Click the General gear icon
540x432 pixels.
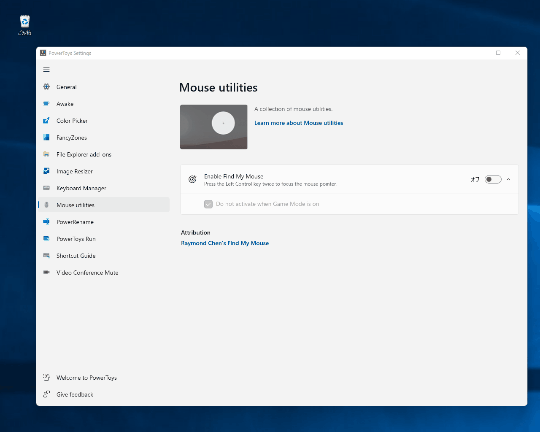pyautogui.click(x=46, y=87)
